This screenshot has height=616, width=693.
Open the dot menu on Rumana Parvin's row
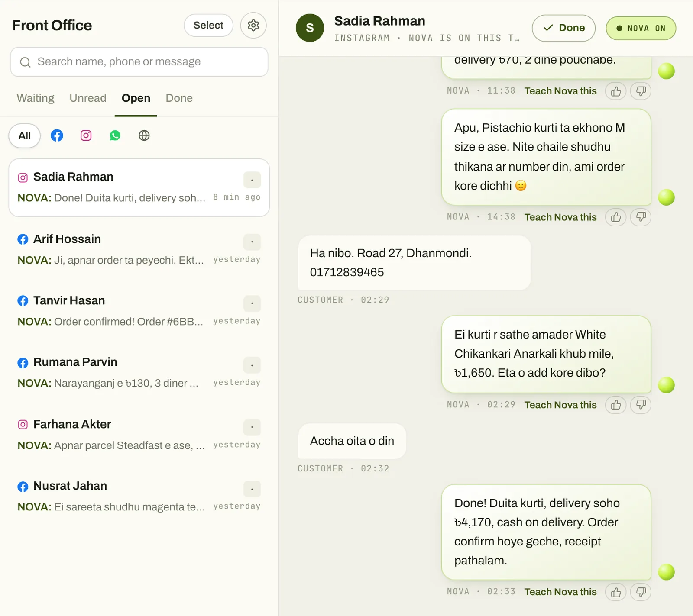click(252, 365)
